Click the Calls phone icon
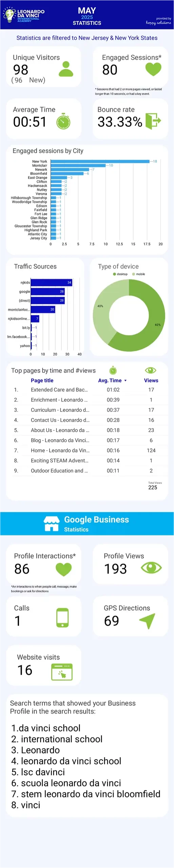174x868 pixels. [63, 618]
